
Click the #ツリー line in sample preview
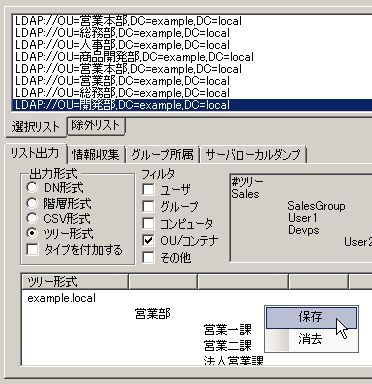click(x=247, y=182)
